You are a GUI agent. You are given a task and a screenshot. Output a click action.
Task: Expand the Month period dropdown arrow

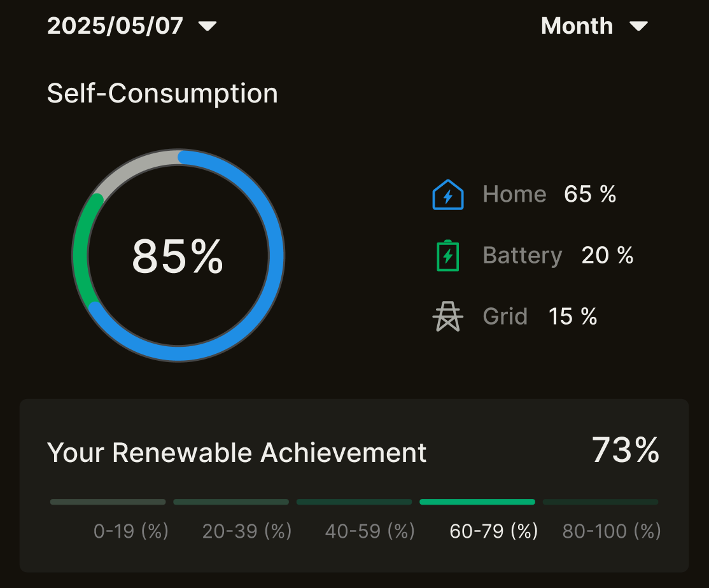point(638,26)
